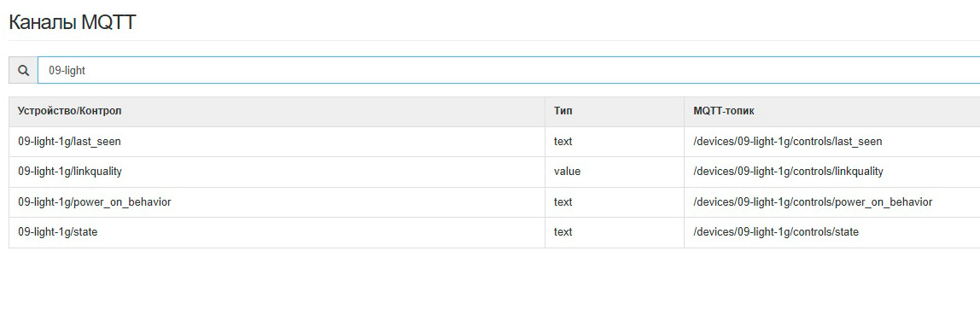980x315 pixels.
Task: Click the Устройство/Контрол column header
Action: (x=277, y=111)
